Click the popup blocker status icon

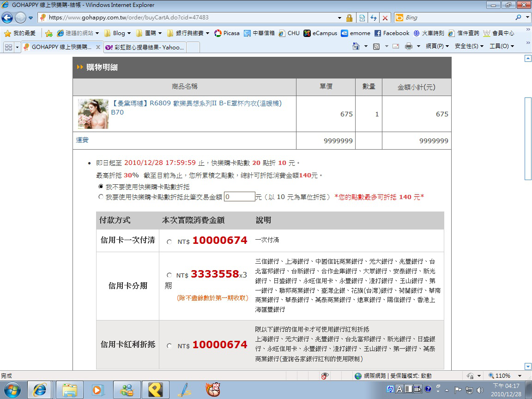coord(325,375)
